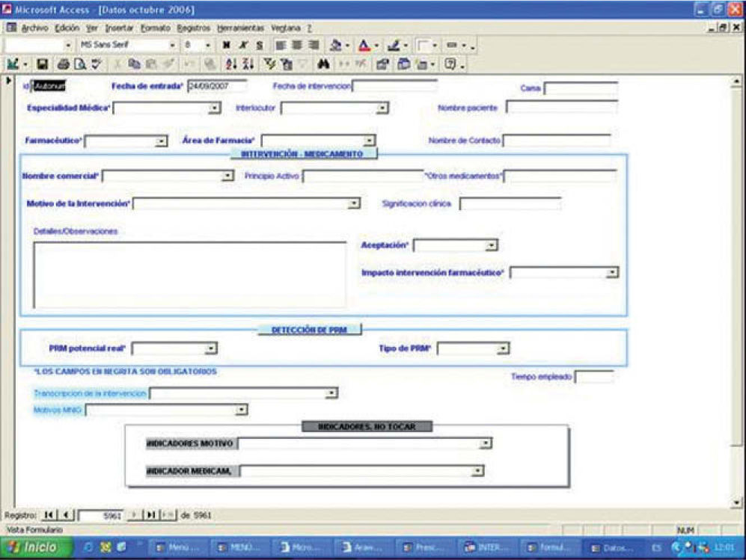
Task: Click the Save icon in the toolbar
Action: coord(43,64)
